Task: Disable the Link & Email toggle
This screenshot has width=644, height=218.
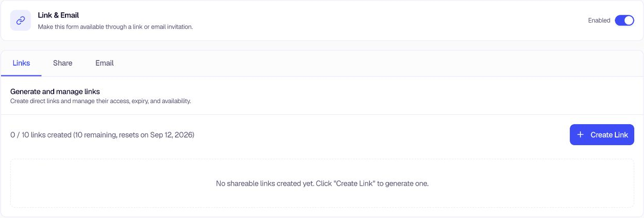Action: tap(625, 21)
